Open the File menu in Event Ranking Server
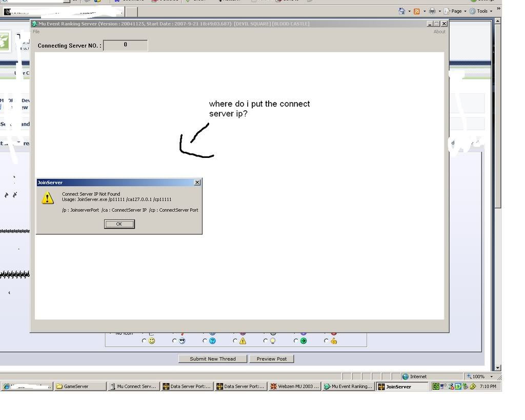Image resolution: width=525 pixels, height=420 pixels. 36,32
